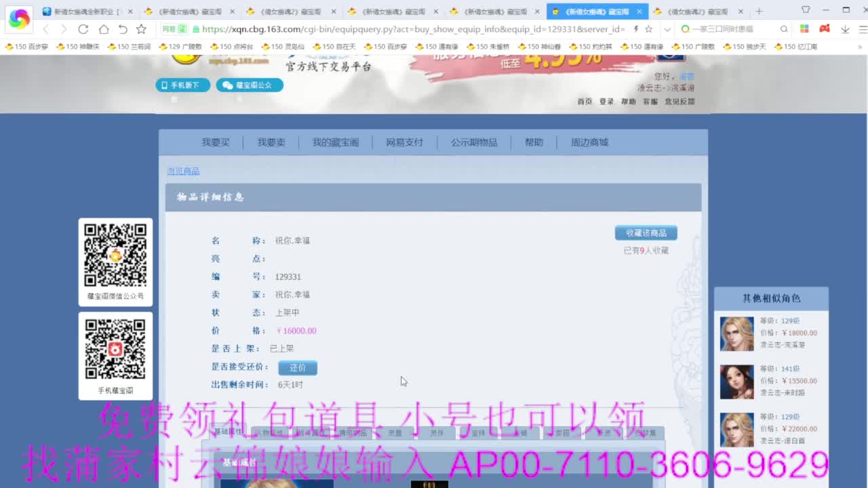The image size is (868, 488).
Task: Open the download manager icon
Action: click(844, 30)
